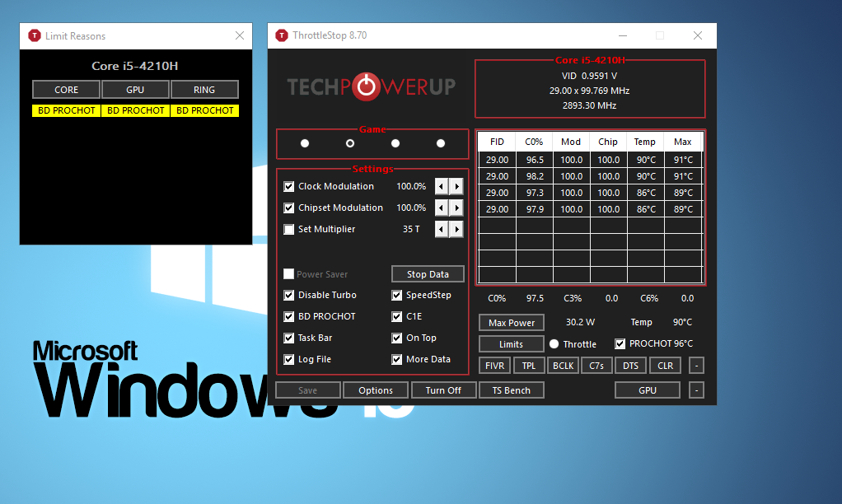Viewport: 842px width, 504px height.
Task: Toggle Clock Modulation checkbox
Action: point(289,187)
